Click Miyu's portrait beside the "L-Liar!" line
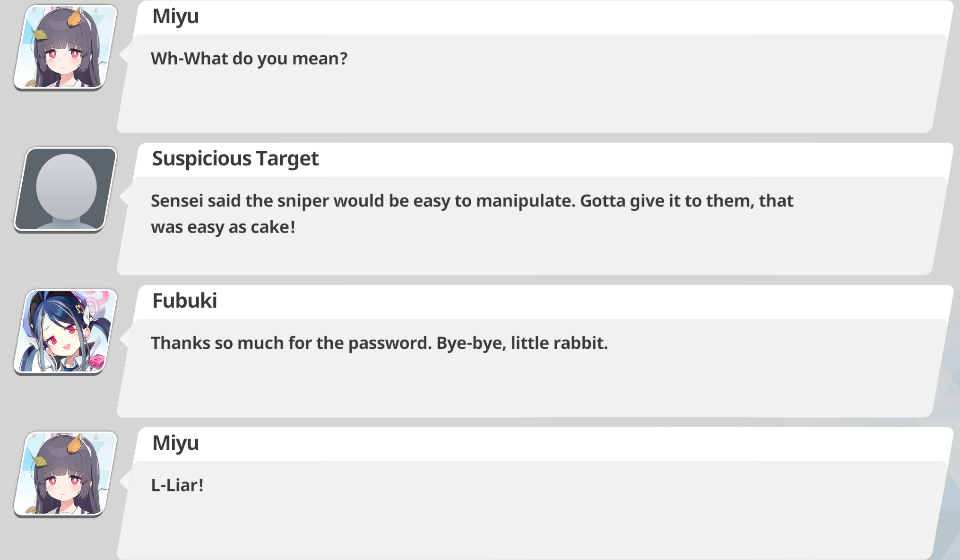 pos(65,474)
